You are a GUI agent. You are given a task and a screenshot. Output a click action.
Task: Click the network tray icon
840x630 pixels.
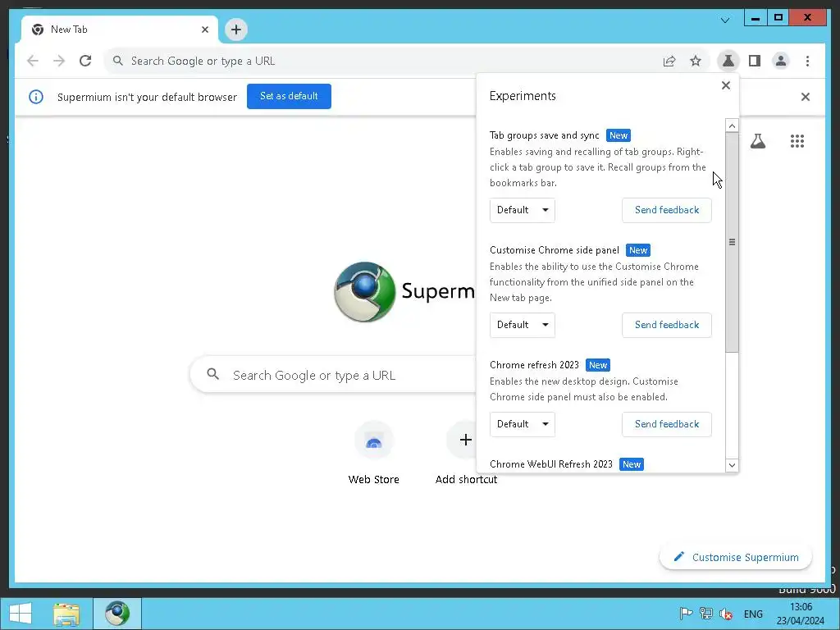(x=706, y=614)
